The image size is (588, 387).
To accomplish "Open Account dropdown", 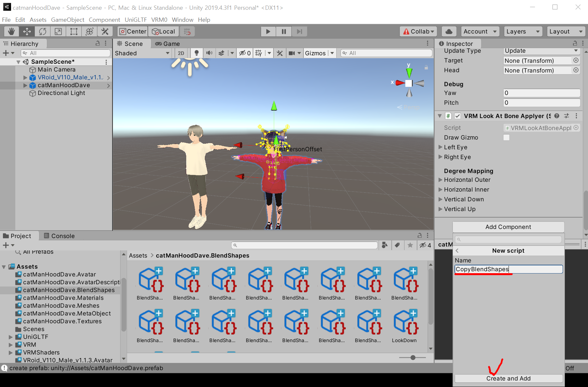I will 480,32.
